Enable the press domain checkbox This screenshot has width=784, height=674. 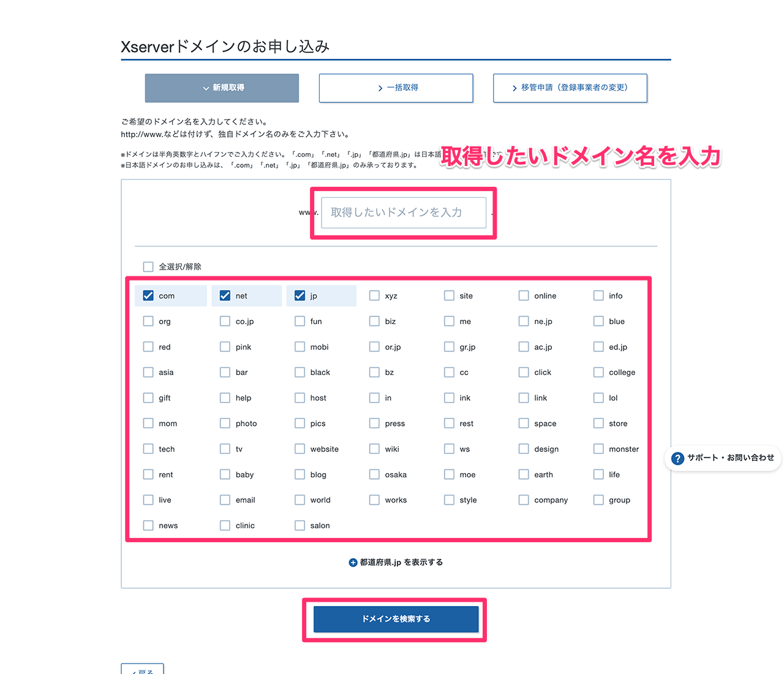(374, 423)
